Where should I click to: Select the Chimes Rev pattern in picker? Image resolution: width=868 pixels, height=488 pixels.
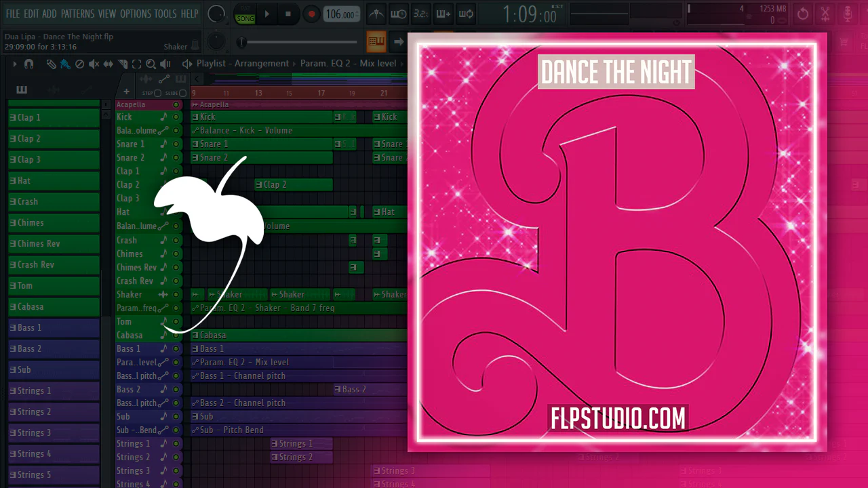[54, 243]
